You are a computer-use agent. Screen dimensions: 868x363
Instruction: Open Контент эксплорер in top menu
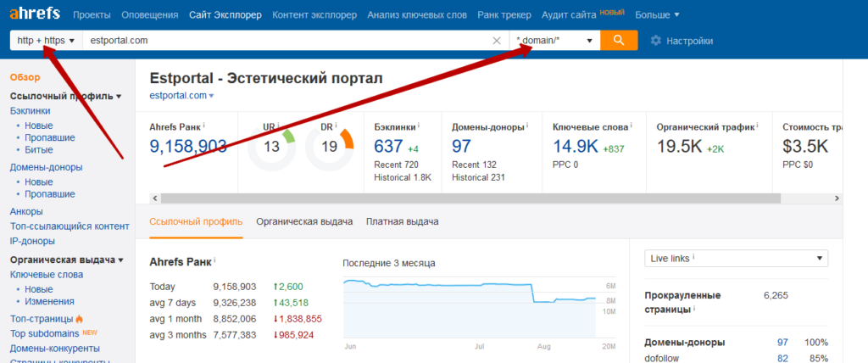click(314, 15)
